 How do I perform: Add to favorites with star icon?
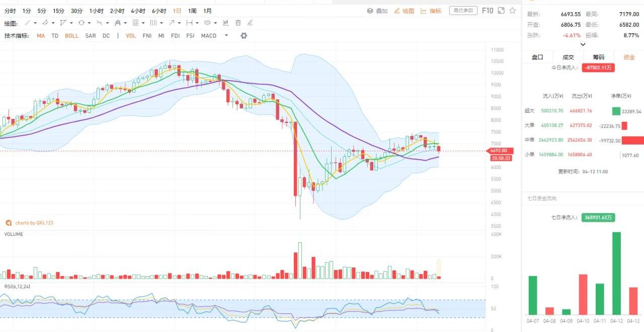click(513, 11)
